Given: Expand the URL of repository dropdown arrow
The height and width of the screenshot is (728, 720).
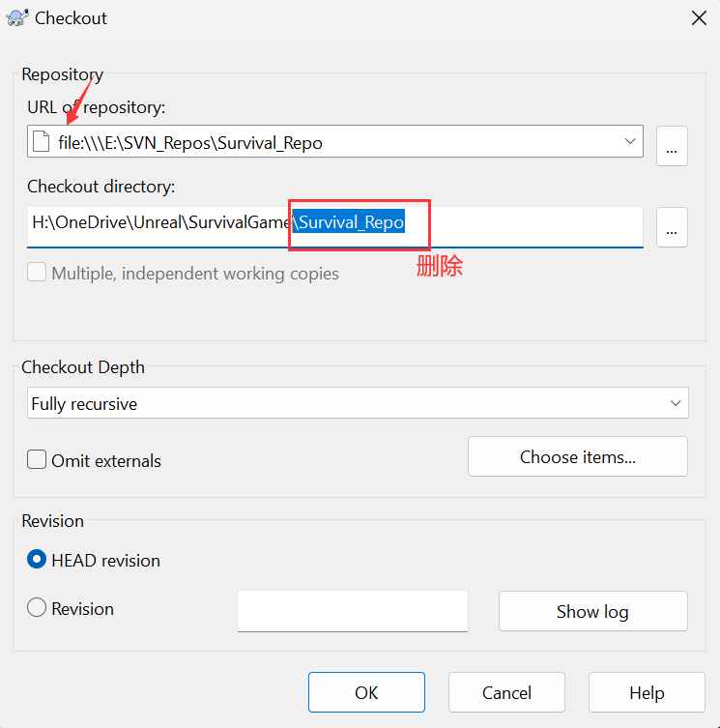Looking at the screenshot, I should point(630,141).
